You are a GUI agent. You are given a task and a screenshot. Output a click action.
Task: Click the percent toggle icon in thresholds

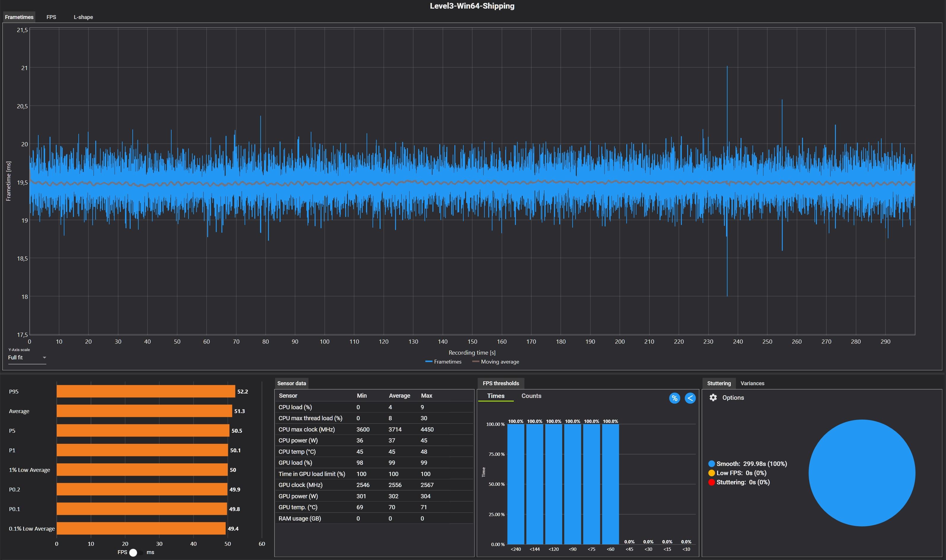(674, 398)
